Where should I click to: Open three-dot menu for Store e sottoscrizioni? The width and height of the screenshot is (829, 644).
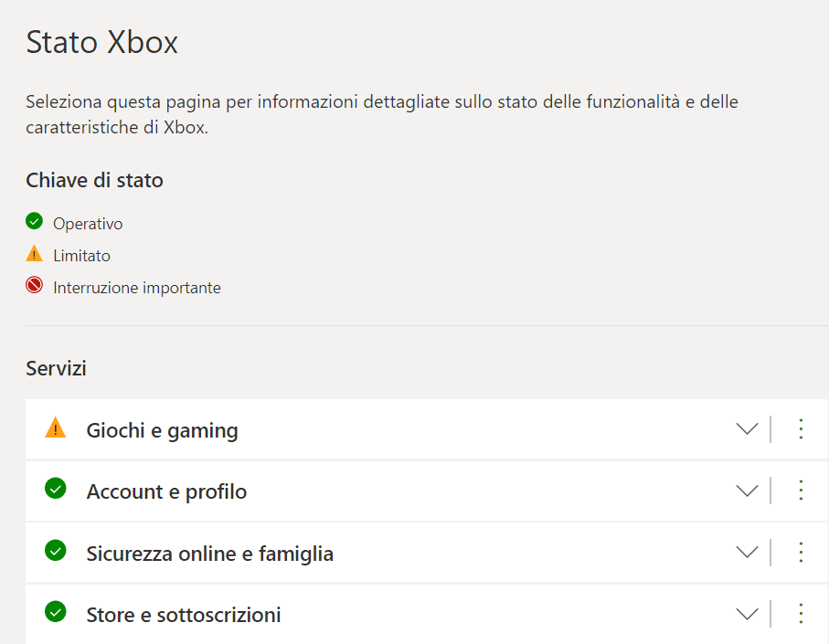coord(801,614)
